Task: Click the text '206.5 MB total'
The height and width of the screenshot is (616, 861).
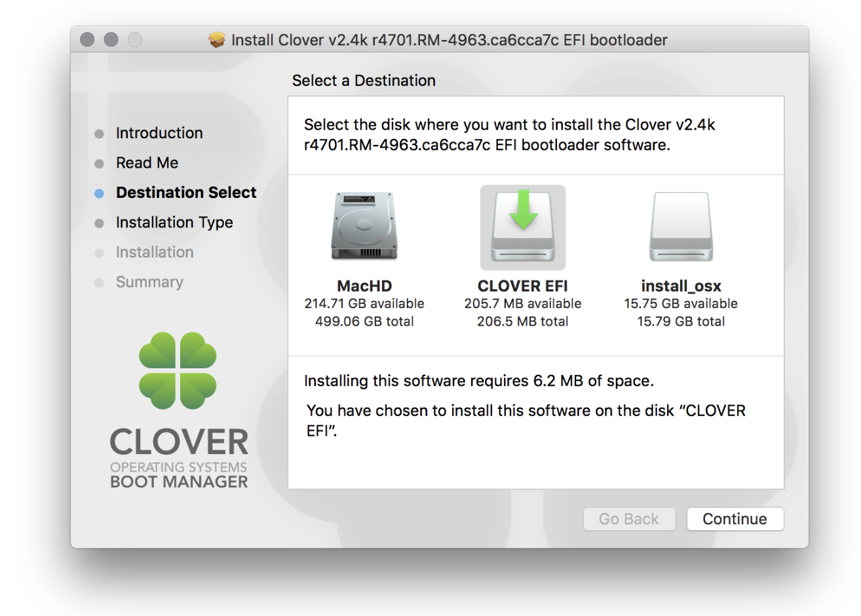Action: point(523,321)
